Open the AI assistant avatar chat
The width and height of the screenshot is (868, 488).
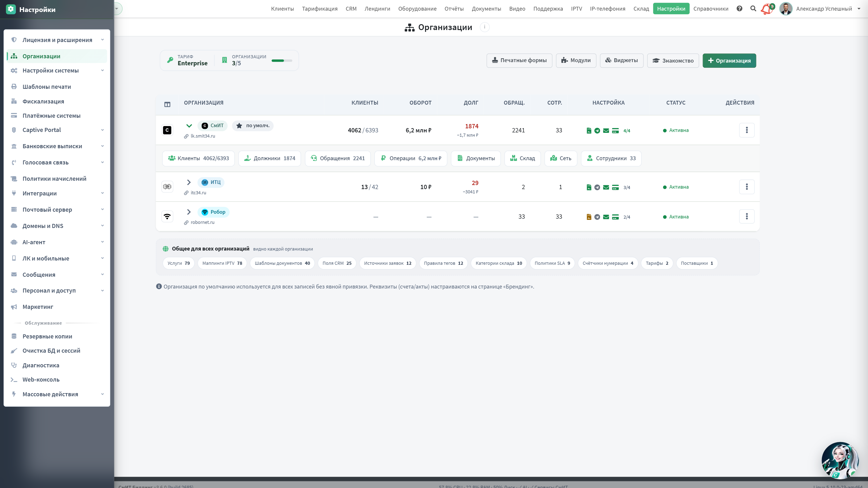pos(840,460)
